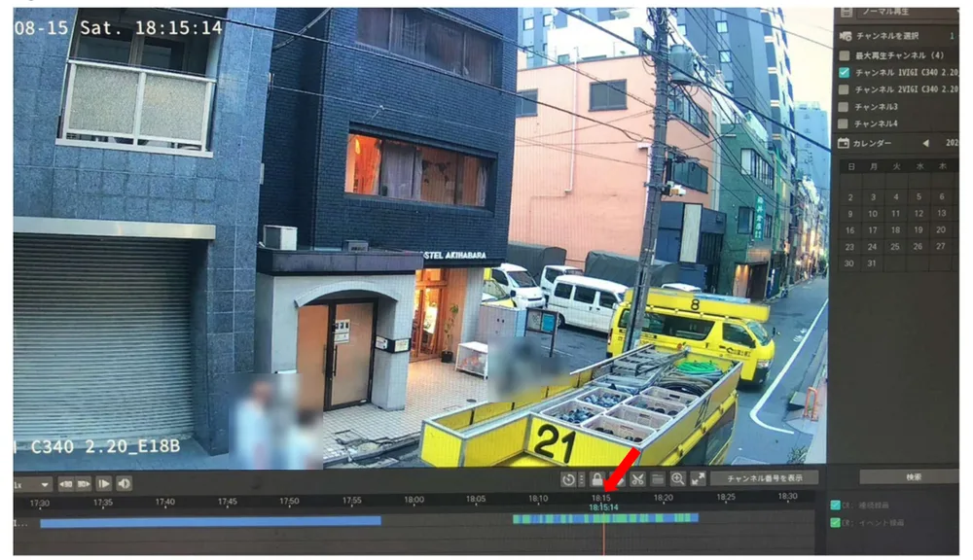Uncheck チャンネル 1 VIGI C340 checkbox
Screen dimensions: 973x560
[844, 73]
